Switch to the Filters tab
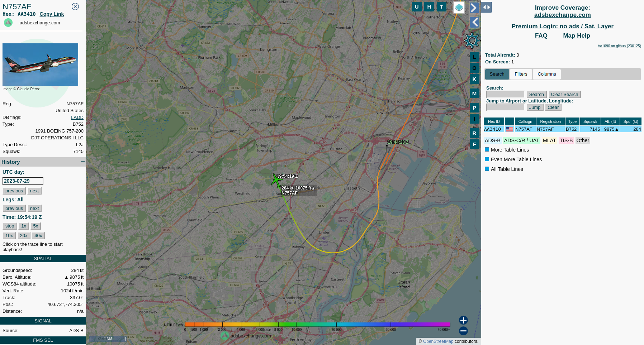The width and height of the screenshot is (644, 345). (x=521, y=74)
